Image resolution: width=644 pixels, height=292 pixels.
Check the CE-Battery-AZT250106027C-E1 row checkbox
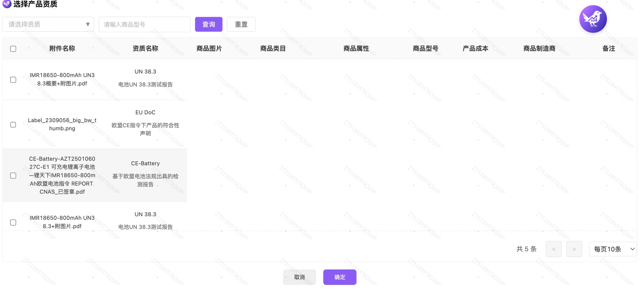[13, 176]
